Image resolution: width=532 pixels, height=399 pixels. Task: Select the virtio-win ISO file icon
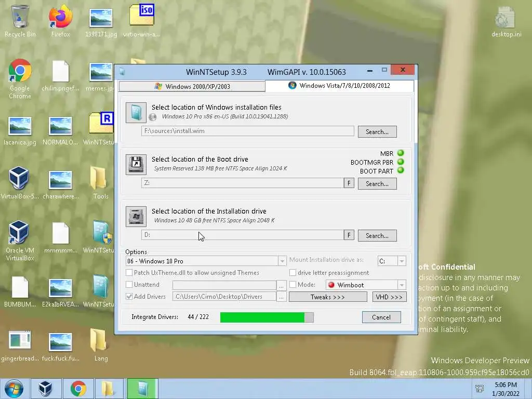tap(141, 20)
